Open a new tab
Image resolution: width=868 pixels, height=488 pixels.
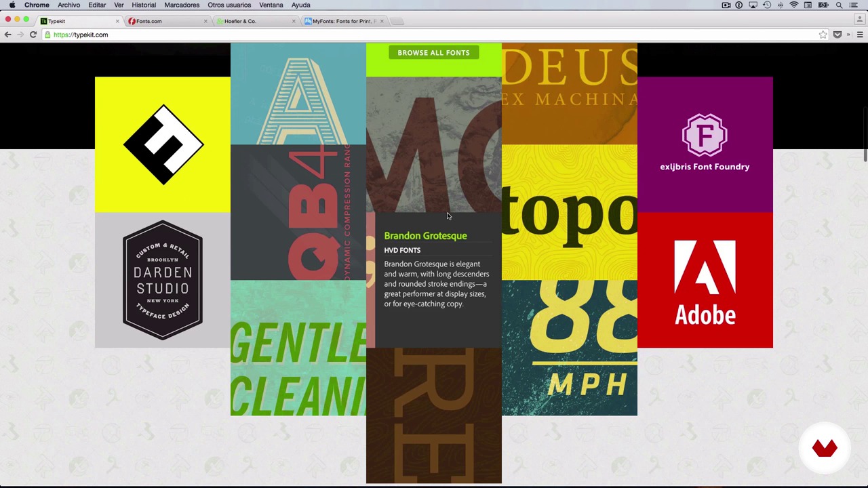coord(397,21)
